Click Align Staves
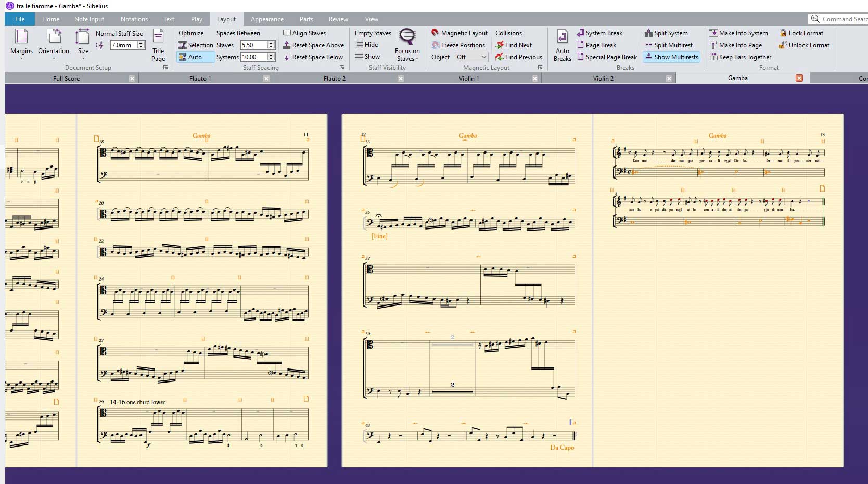Screen dimensions: 868x484 coord(304,33)
